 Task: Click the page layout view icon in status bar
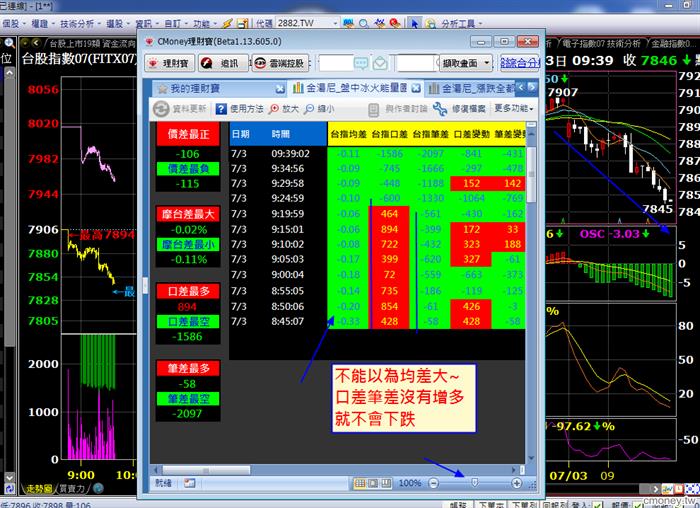373,483
